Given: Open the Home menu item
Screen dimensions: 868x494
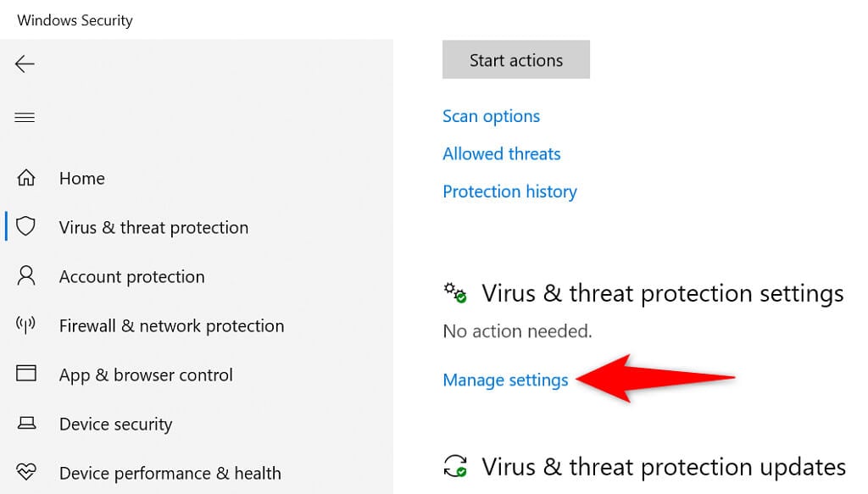Looking at the screenshot, I should point(82,178).
